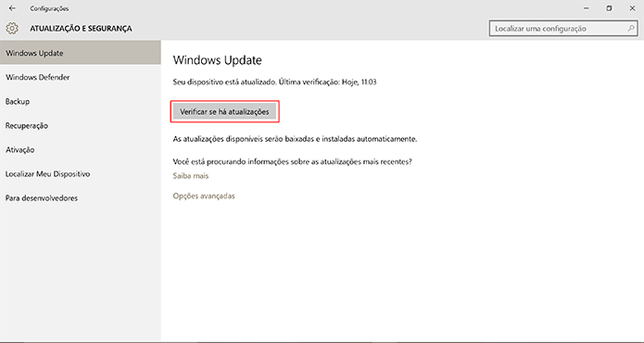Image resolution: width=644 pixels, height=343 pixels.
Task: Open the Ativação section
Action: pos(80,149)
